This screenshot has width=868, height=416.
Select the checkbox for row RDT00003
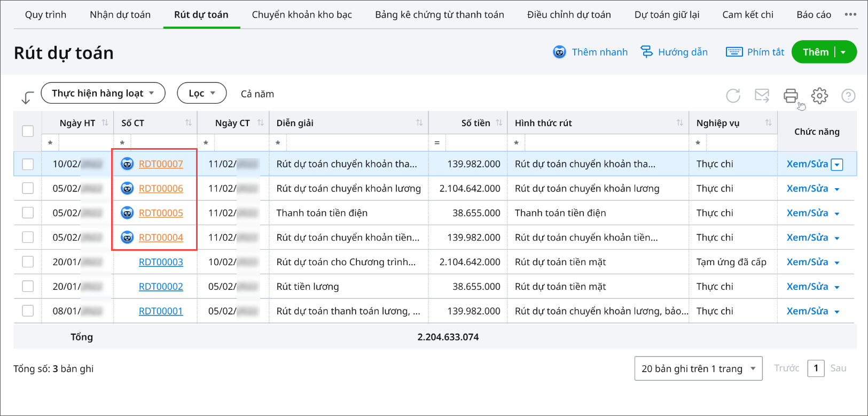[28, 262]
